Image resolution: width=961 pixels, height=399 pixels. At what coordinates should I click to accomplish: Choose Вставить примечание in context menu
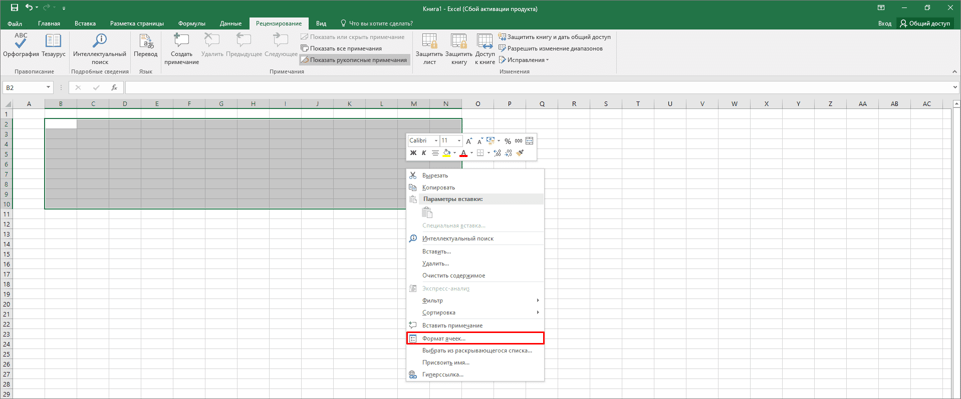pos(476,325)
